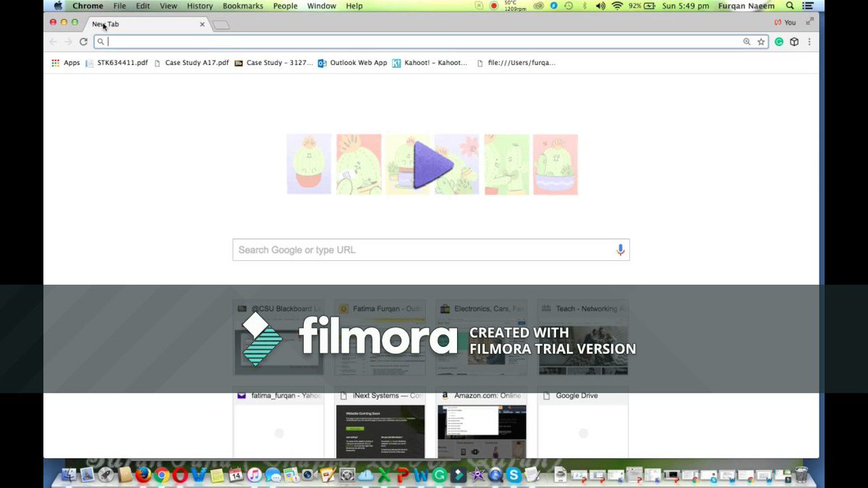Click the Furqan Naeem user name

click(x=747, y=6)
